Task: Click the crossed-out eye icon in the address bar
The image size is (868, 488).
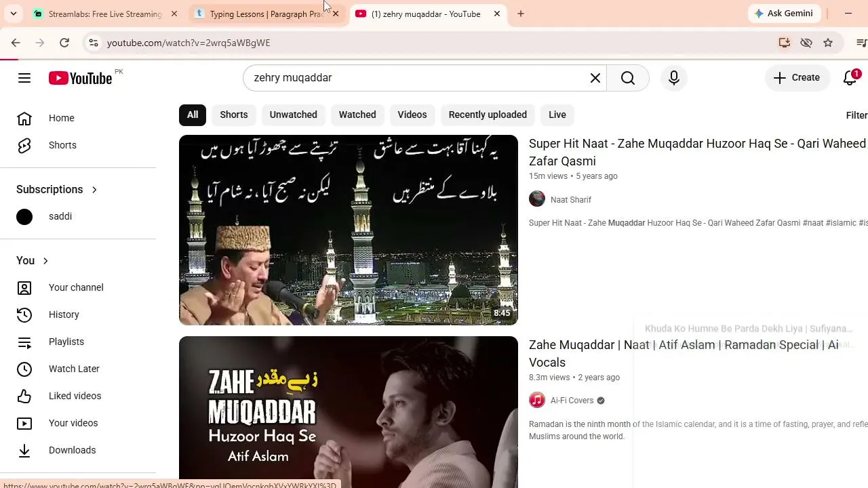Action: click(806, 43)
